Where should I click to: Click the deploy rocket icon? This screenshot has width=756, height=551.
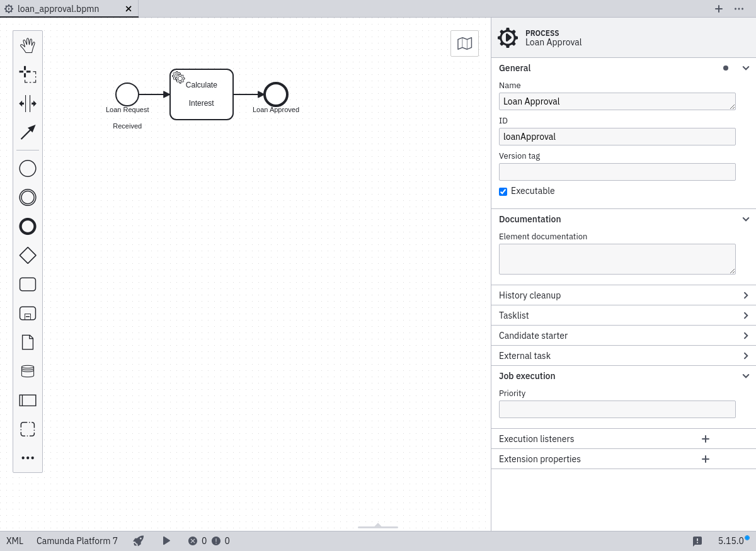(139, 541)
